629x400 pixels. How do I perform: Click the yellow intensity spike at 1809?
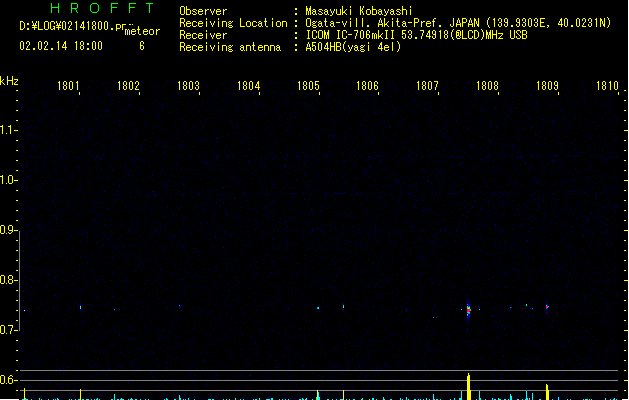[x=547, y=392]
